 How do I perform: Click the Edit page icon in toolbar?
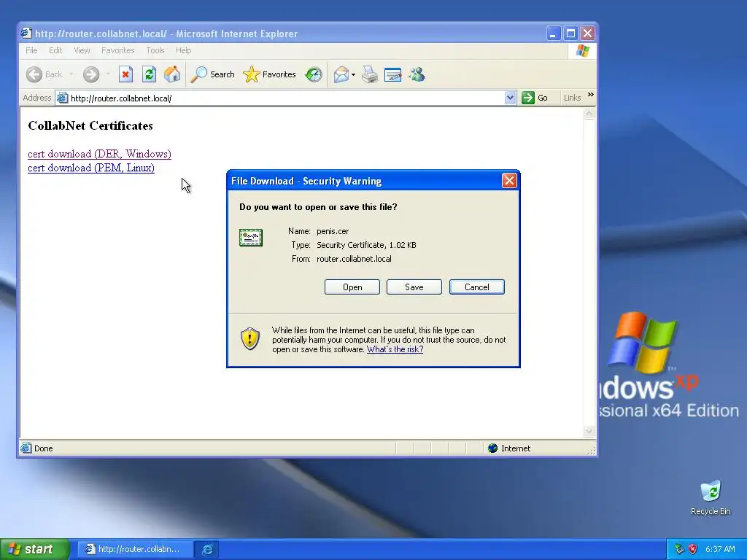pyautogui.click(x=392, y=75)
